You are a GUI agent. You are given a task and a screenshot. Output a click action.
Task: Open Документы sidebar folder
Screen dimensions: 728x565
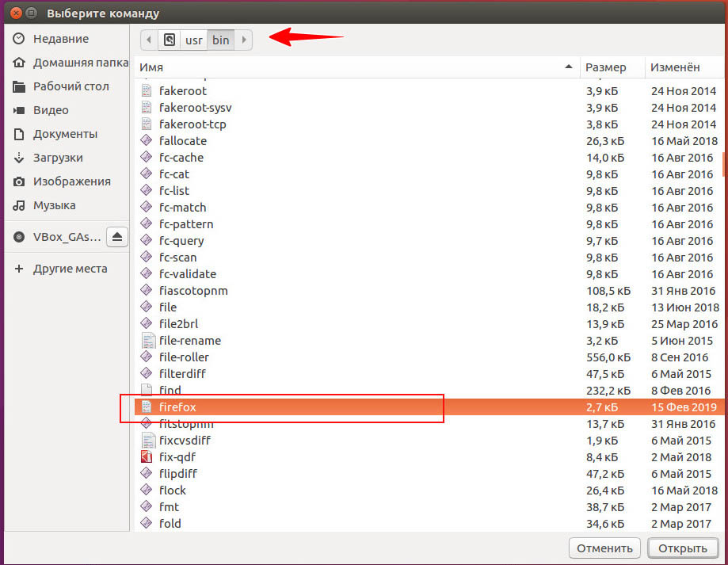[65, 134]
